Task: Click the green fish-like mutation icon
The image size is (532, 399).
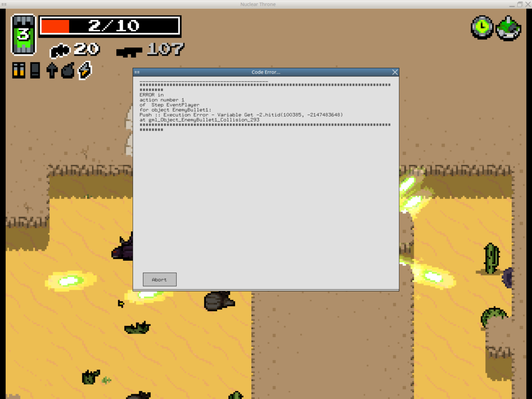Action: coord(508,28)
